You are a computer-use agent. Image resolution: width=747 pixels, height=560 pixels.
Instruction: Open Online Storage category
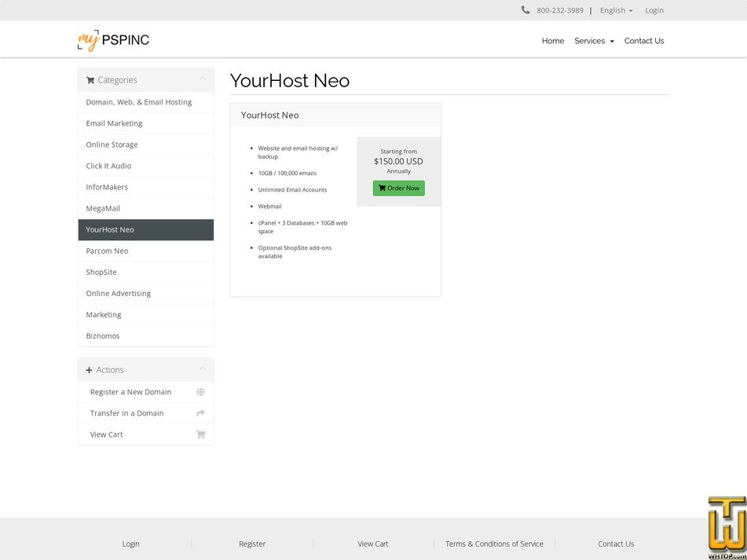[x=146, y=145]
